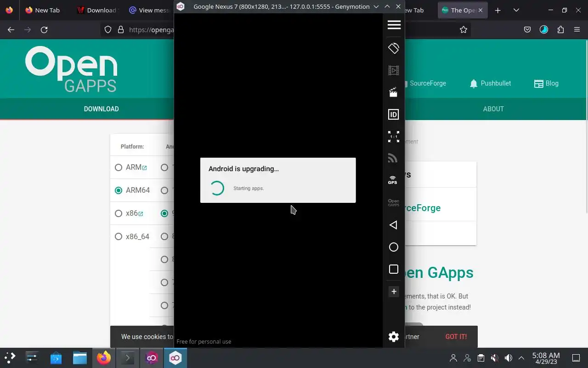Open the Blog header link
Viewport: 588px width, 368px height.
pyautogui.click(x=546, y=83)
